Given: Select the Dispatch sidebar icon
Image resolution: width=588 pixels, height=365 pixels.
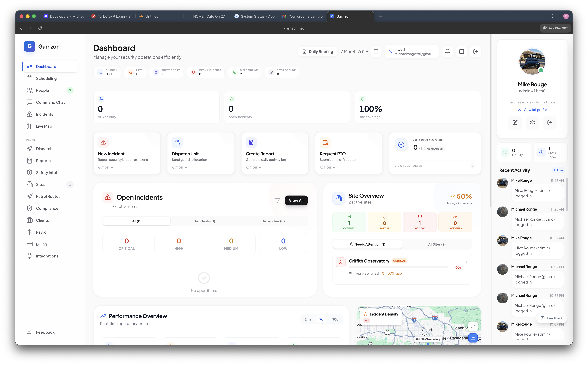Looking at the screenshot, I should [x=29, y=148].
